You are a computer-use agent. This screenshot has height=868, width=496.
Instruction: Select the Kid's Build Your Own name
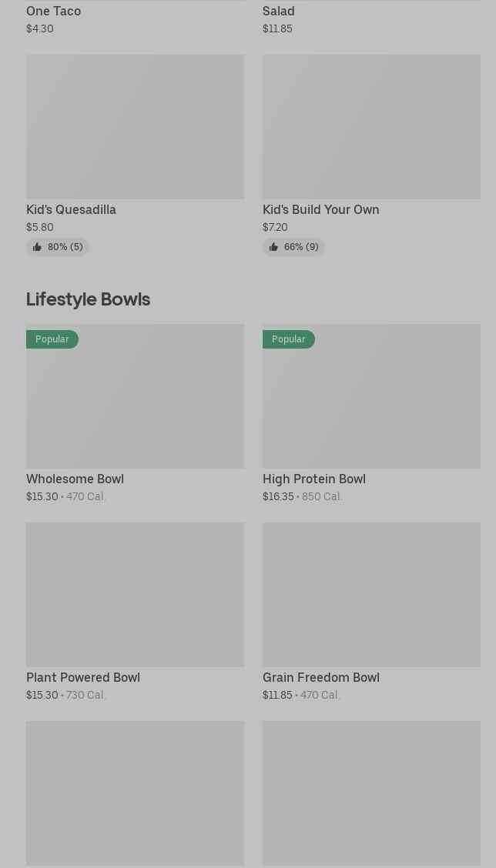tap(320, 209)
